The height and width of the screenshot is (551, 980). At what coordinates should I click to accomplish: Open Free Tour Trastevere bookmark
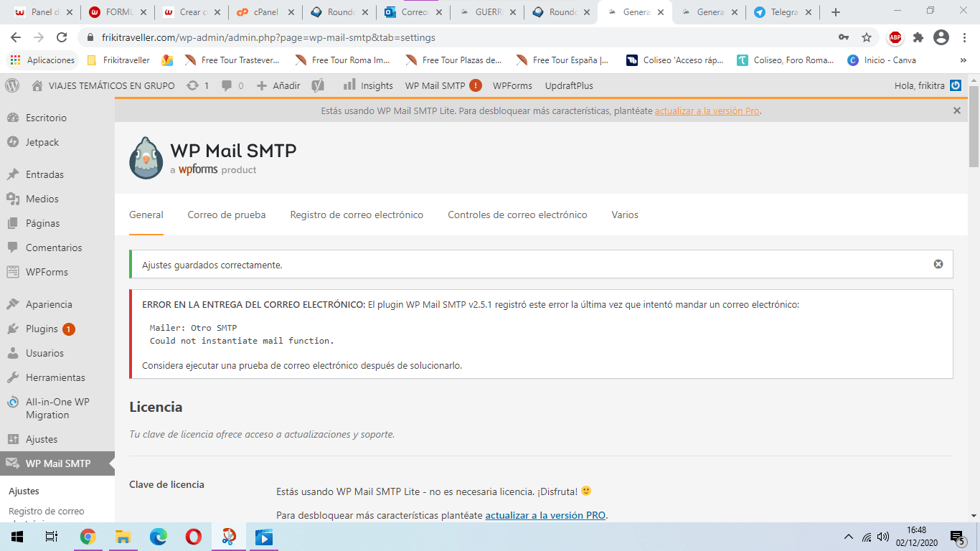pyautogui.click(x=232, y=60)
